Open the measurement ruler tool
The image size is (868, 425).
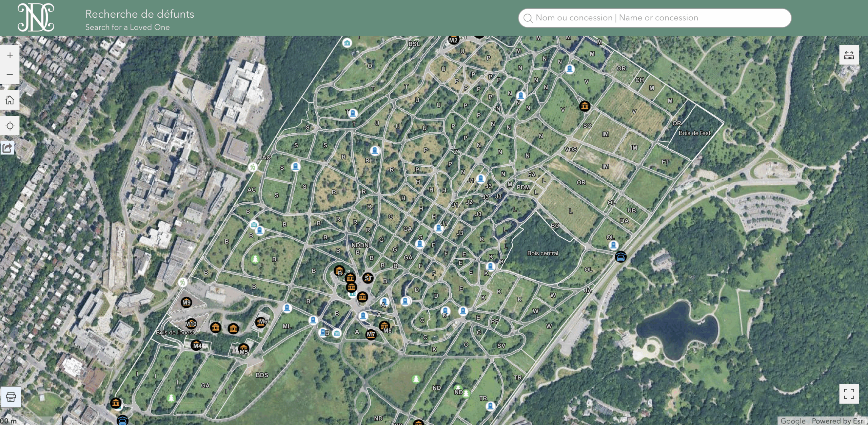(849, 55)
